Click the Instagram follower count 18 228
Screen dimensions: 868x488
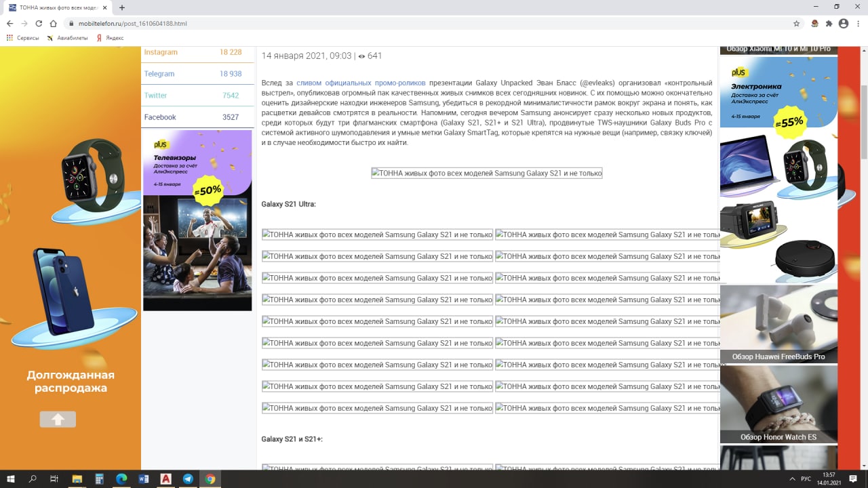(x=231, y=52)
